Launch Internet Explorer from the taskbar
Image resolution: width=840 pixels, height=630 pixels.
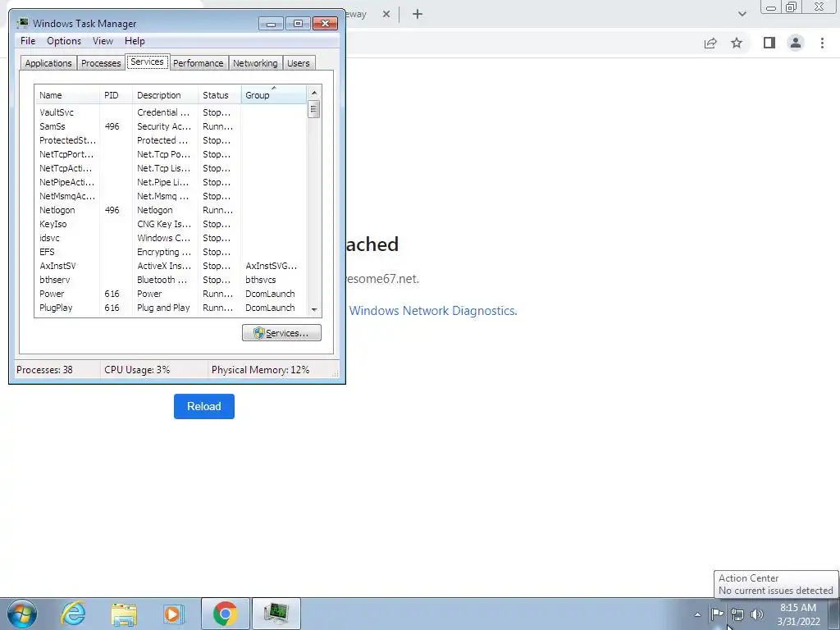coord(73,614)
